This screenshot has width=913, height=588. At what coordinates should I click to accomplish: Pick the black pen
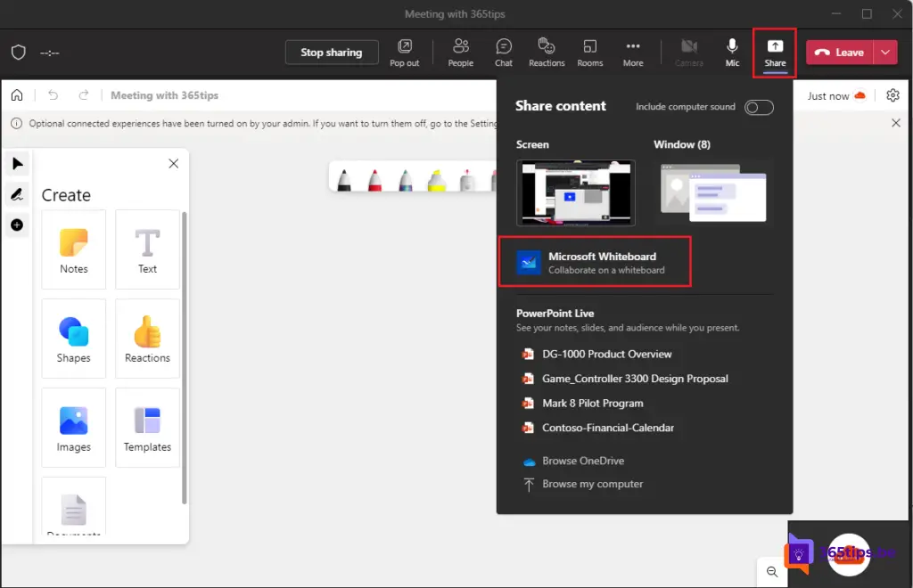tap(344, 180)
